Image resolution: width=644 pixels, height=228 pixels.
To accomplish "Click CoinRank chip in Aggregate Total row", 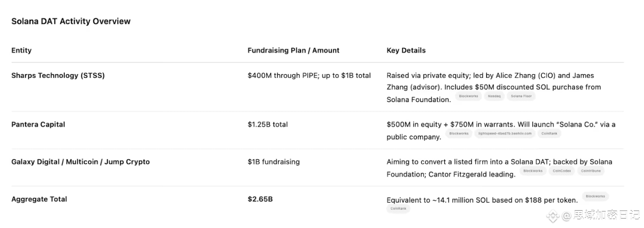I will (398, 209).
